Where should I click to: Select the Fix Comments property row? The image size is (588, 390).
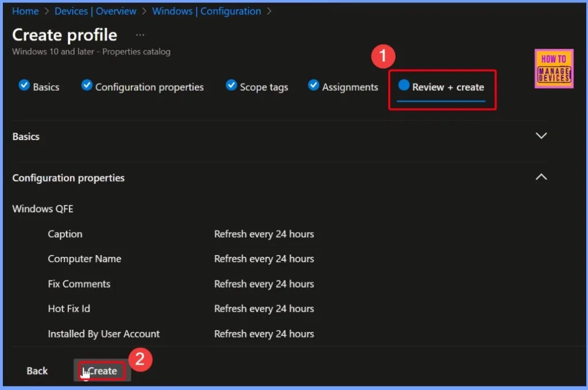point(181,284)
